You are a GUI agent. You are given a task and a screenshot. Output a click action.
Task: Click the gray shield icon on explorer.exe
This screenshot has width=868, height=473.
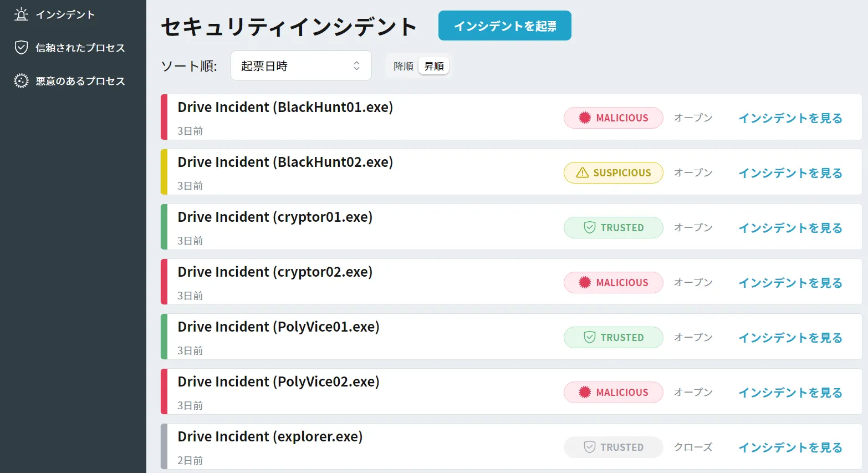pyautogui.click(x=590, y=447)
